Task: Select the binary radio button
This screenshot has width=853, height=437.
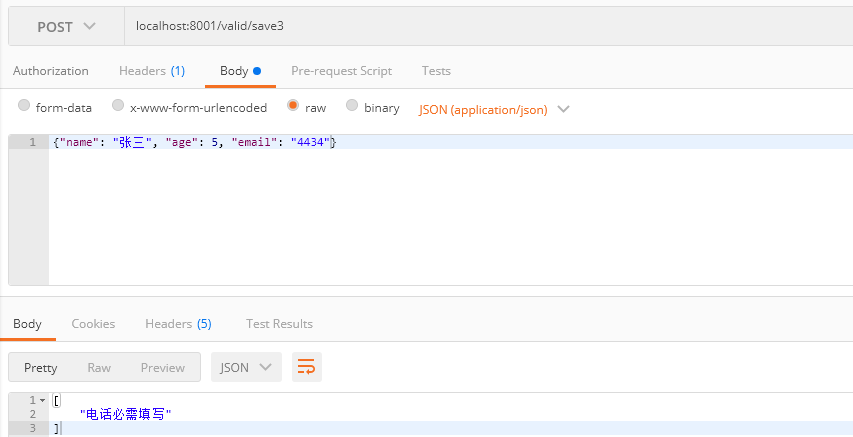Action: click(352, 106)
